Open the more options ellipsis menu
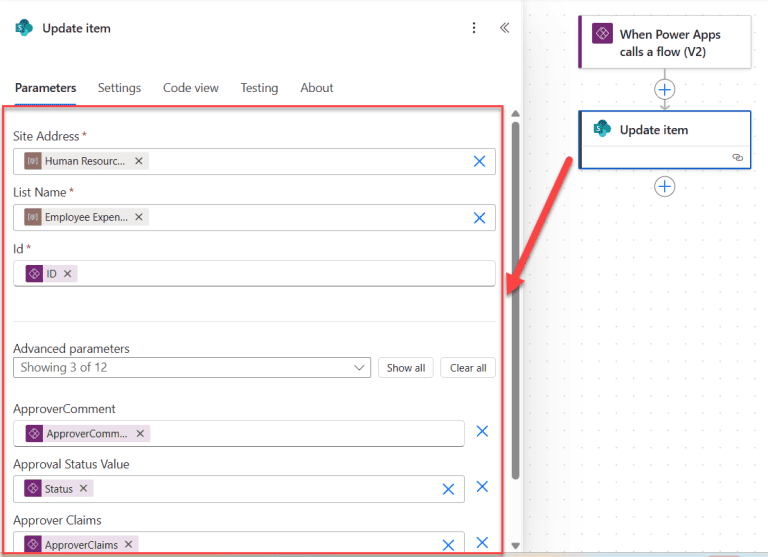Image resolution: width=768 pixels, height=557 pixels. point(474,28)
